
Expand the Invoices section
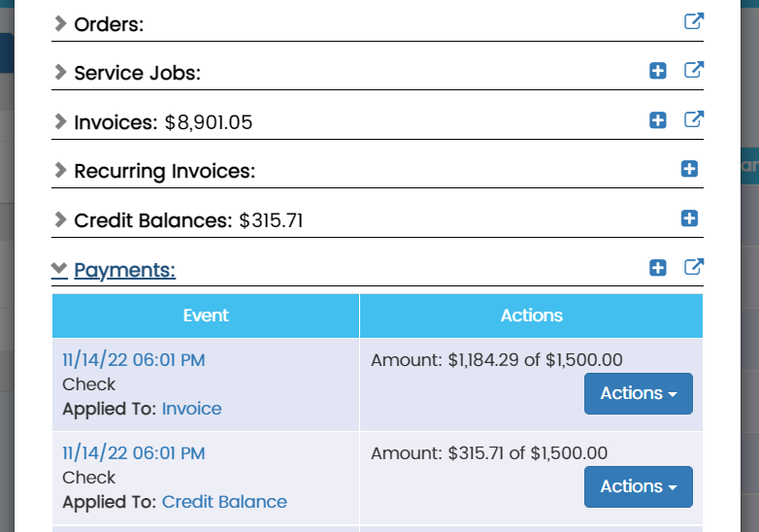[115, 122]
